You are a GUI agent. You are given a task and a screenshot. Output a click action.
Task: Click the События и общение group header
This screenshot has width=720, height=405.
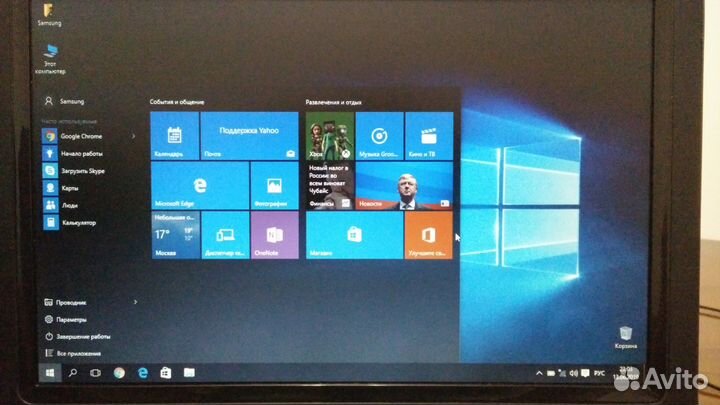click(x=177, y=102)
